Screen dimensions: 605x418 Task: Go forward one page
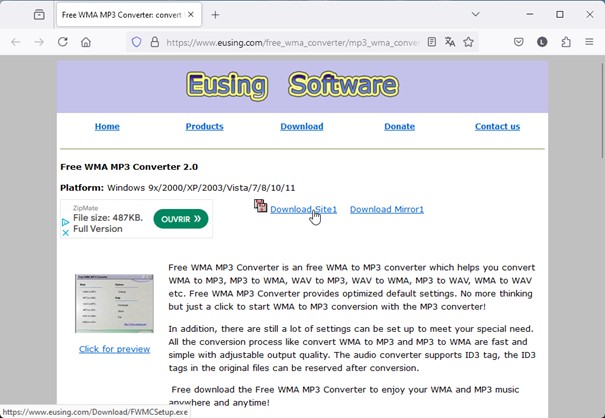point(39,42)
